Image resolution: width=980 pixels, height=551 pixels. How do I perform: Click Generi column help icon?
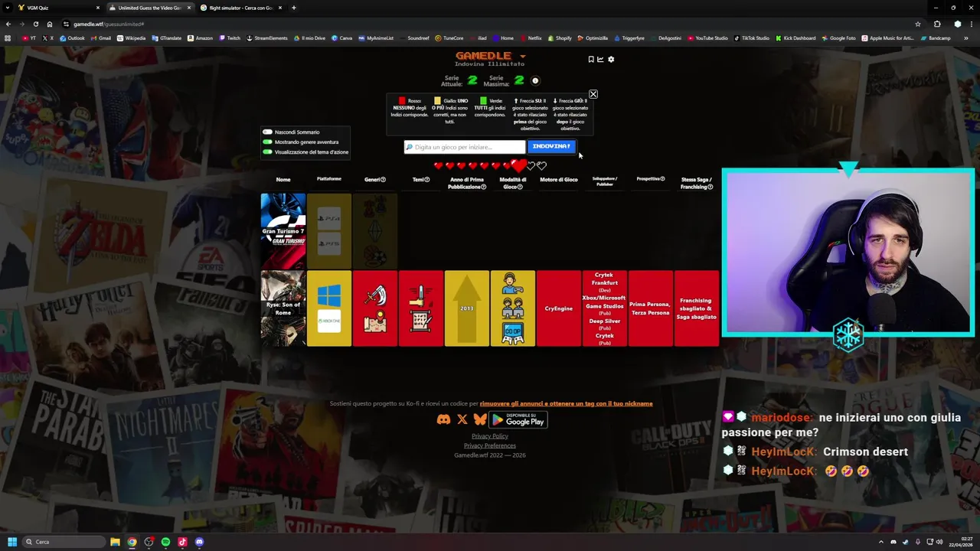383,179
